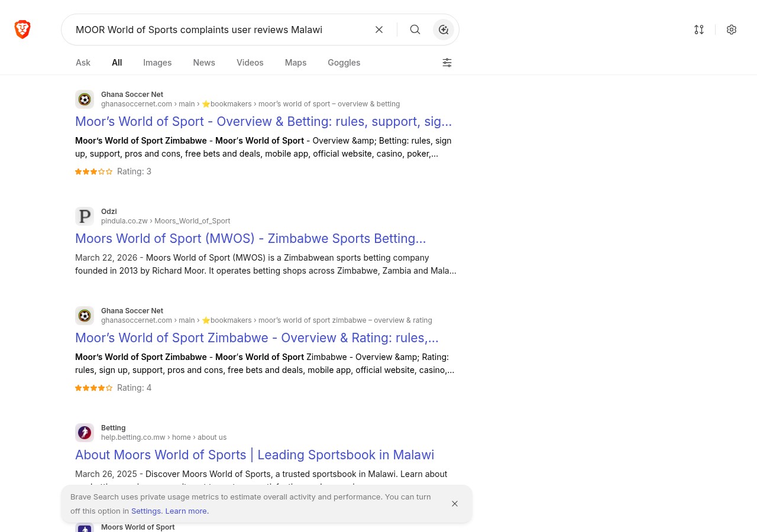Open the Goggles tab

(x=344, y=63)
